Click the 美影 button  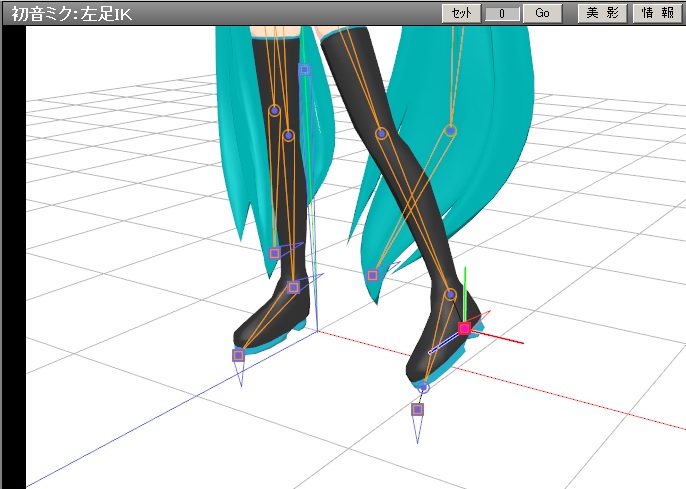[x=602, y=14]
